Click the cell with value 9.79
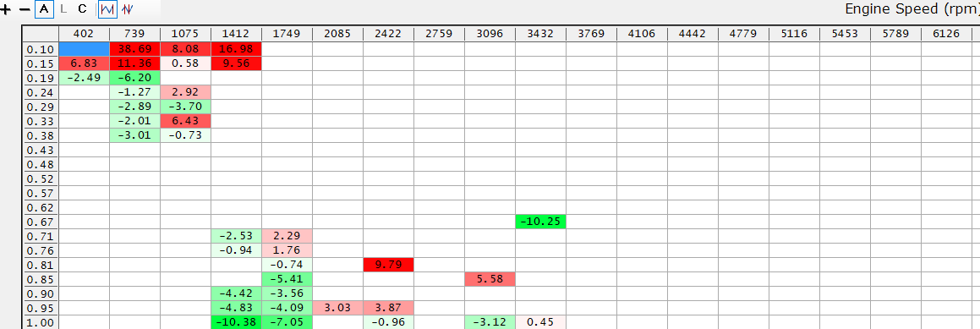 tap(388, 266)
